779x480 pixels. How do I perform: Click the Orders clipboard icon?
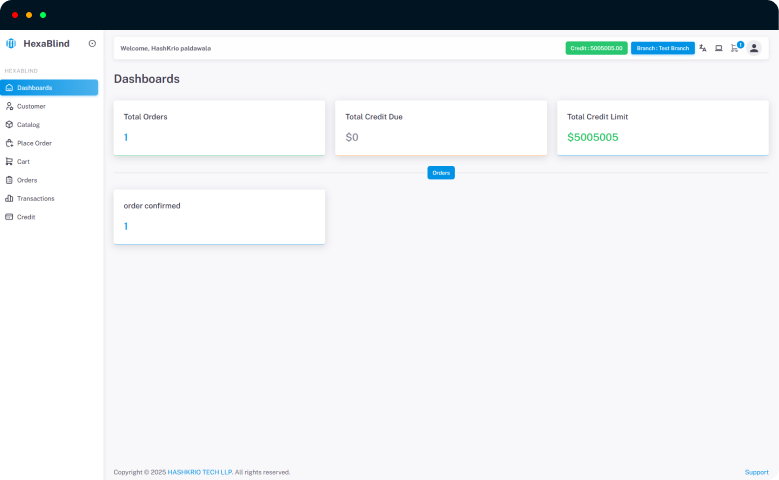click(9, 180)
